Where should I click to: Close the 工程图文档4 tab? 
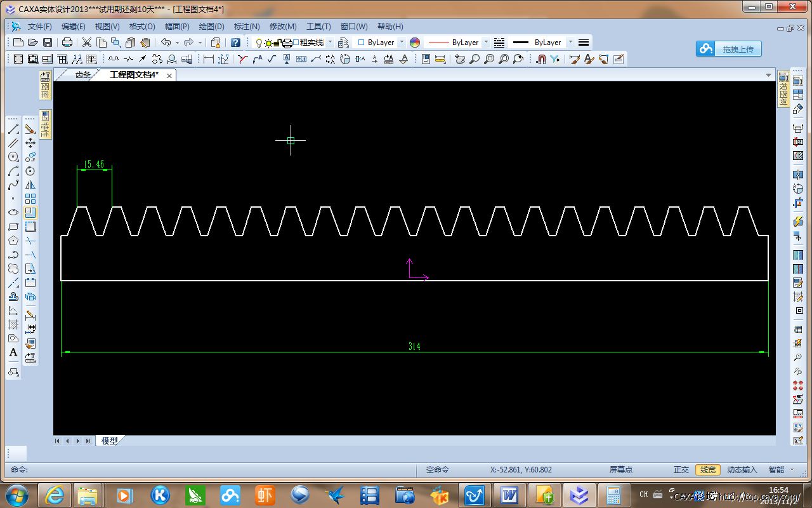pos(169,76)
